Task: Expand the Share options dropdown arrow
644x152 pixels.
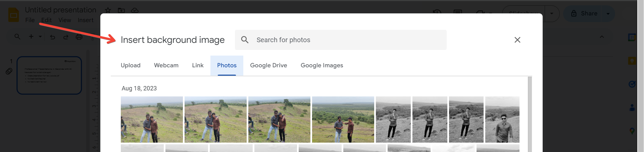Action: coord(608,14)
